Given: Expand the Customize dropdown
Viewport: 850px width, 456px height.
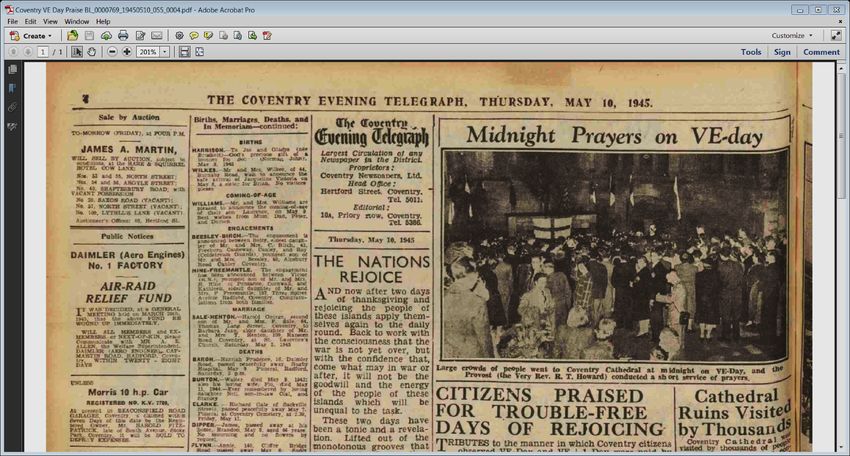Looking at the screenshot, I should point(792,36).
